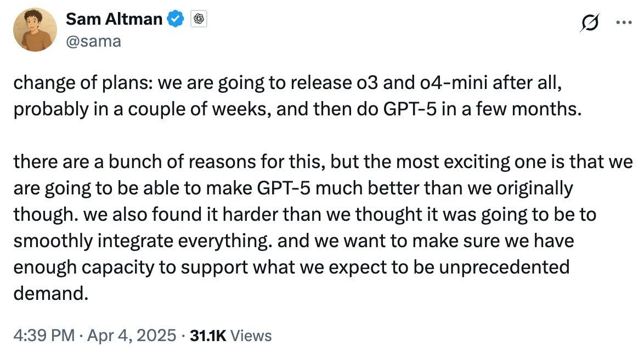This screenshot has width=644, height=357.
Task: Click the final word "demand."
Action: coord(51,293)
